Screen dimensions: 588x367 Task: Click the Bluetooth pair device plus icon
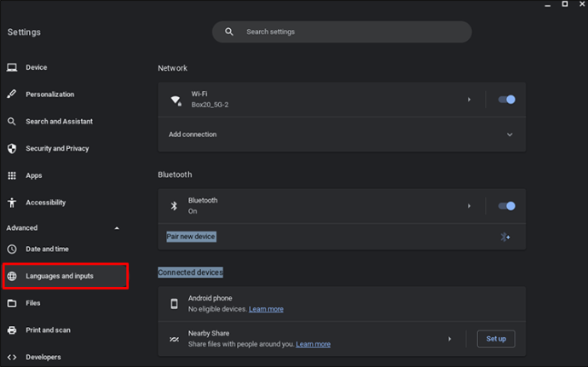click(x=505, y=237)
